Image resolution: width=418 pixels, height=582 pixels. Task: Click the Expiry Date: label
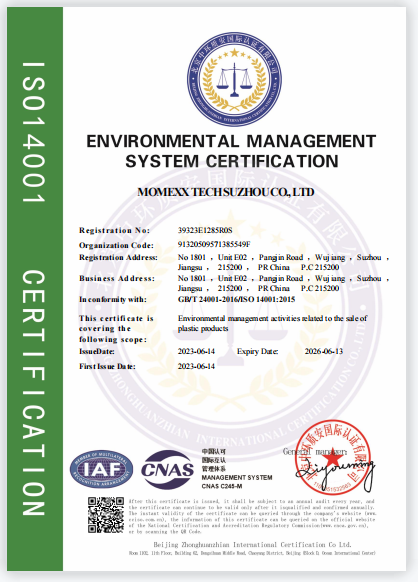click(258, 351)
